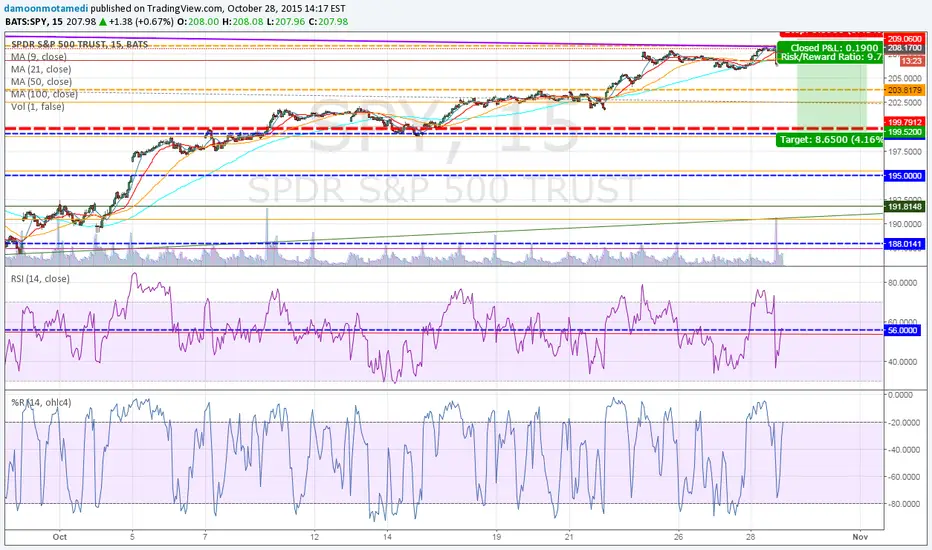Click the -80.0000 %R axis label
Screen dimensions: 932x550
[x=903, y=504]
